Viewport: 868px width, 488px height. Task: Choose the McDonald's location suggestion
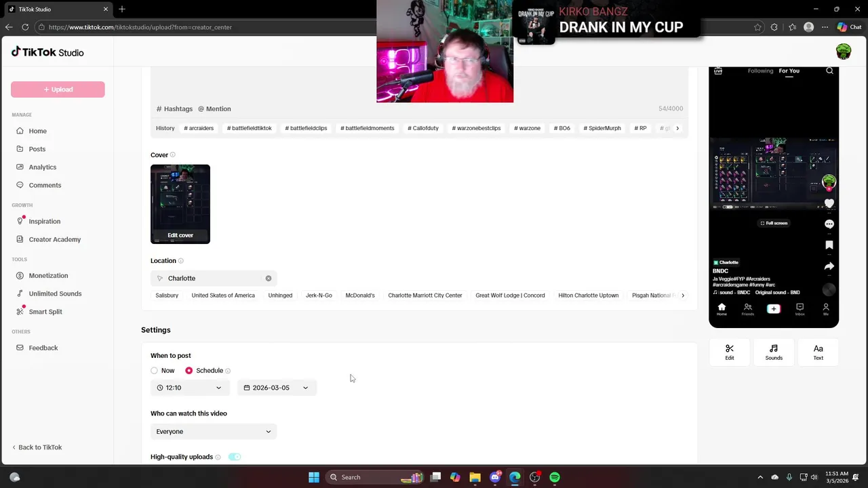point(360,296)
